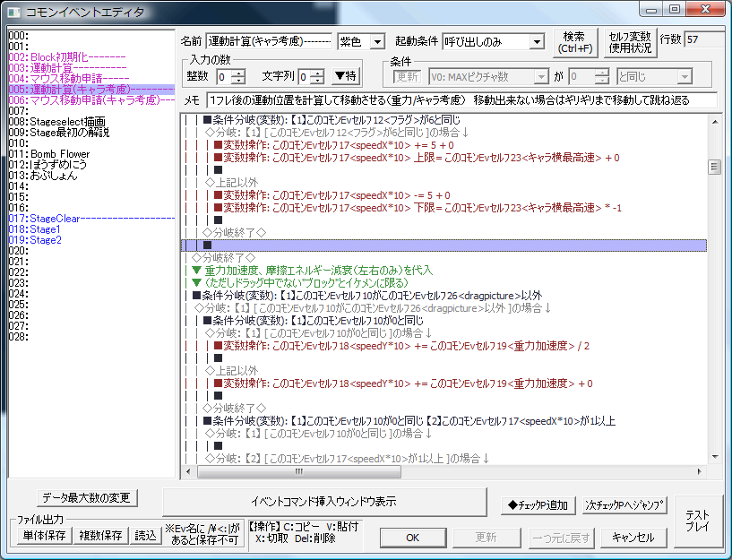The width and height of the screenshot is (732, 560).
Task: Click the disabled 更新 condition button
Action: pos(407,76)
